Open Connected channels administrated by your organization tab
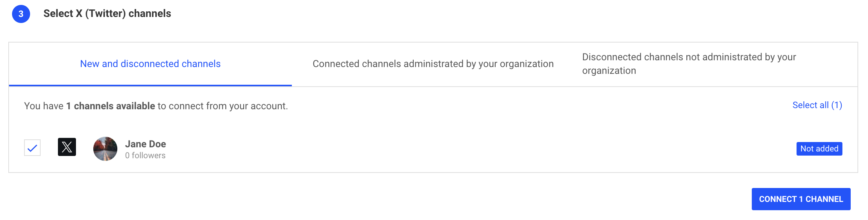This screenshot has width=868, height=220. (433, 64)
